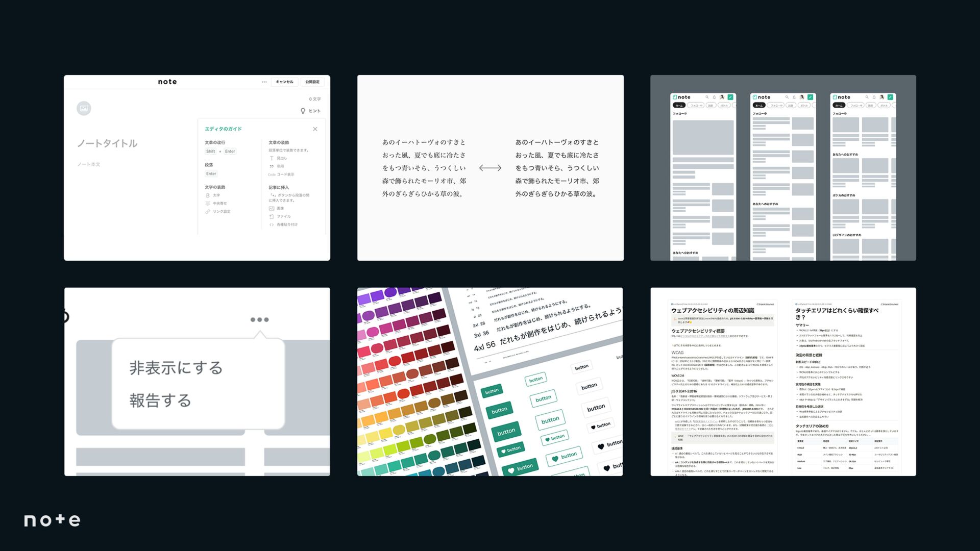This screenshot has width=980, height=551.
Task: Select フォロー中 tab in the rightmost phone mockup
Action: pos(856,106)
